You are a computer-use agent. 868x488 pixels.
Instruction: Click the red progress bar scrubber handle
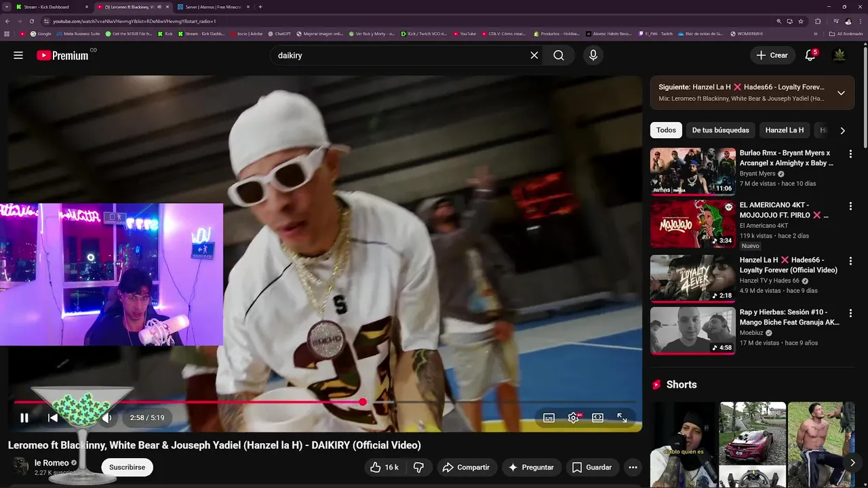pos(363,402)
